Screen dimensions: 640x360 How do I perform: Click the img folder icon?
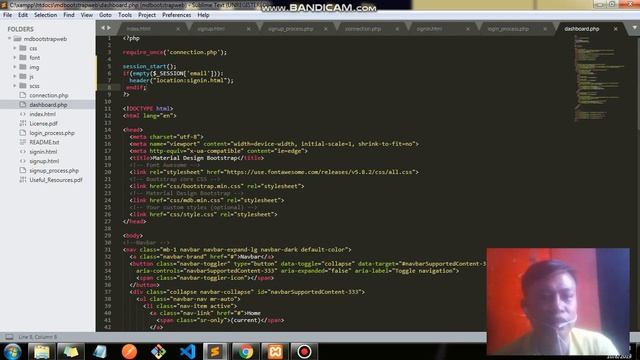(x=23, y=67)
